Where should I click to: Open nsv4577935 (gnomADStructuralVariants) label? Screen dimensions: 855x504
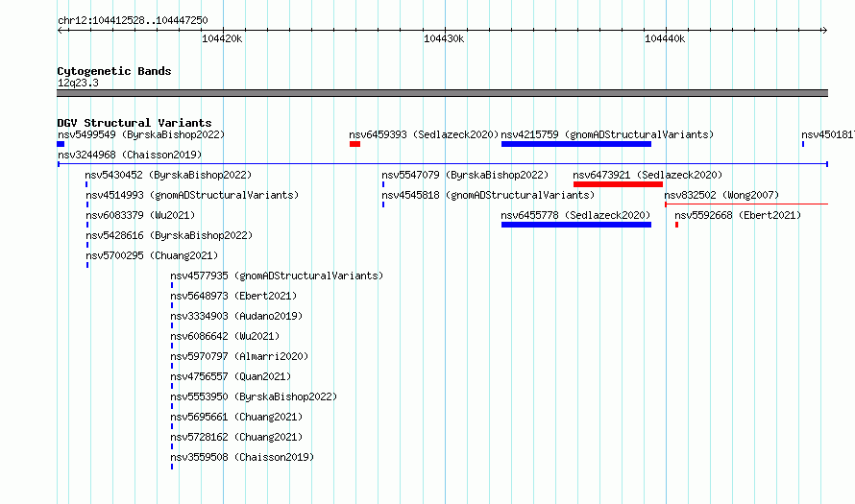(277, 276)
